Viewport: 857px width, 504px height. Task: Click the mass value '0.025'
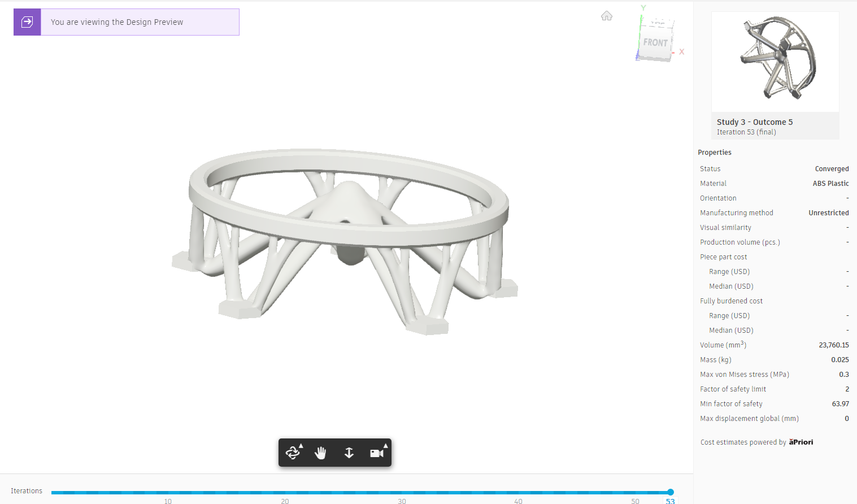(x=840, y=360)
